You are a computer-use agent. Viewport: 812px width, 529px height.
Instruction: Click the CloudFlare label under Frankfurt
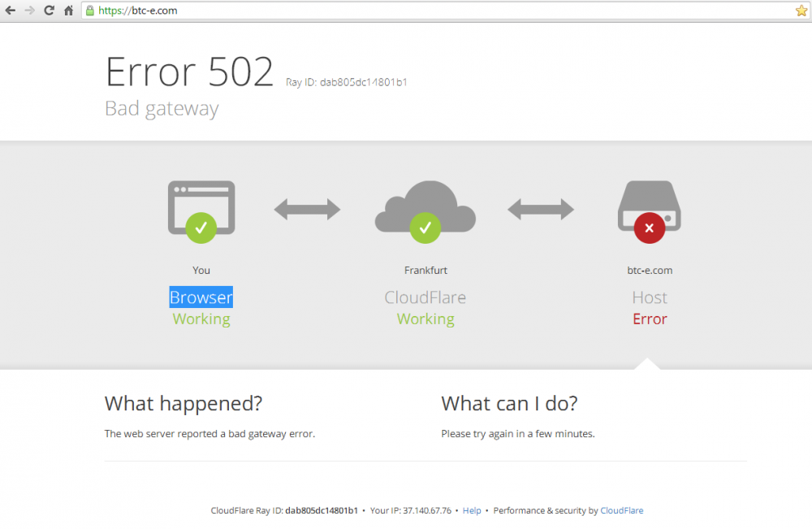(x=425, y=297)
